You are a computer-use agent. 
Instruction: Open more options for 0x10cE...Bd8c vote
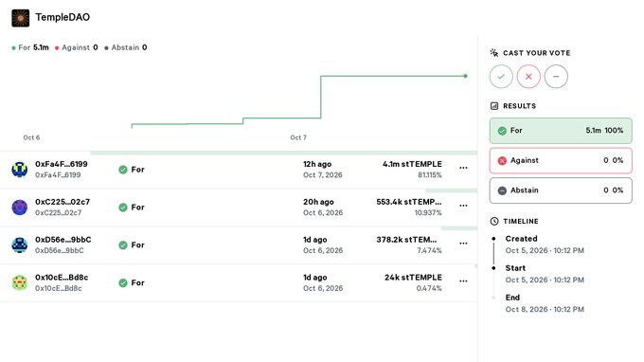[x=463, y=281]
